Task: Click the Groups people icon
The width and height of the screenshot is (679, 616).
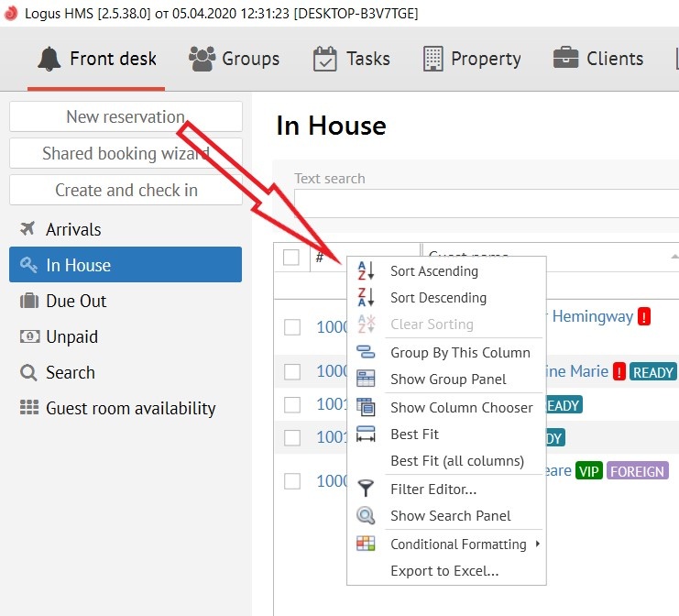Action: [202, 59]
